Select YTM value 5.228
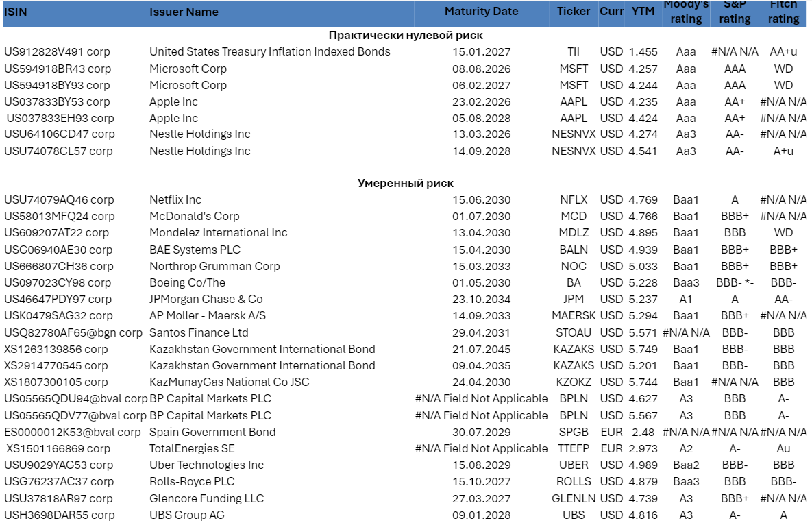 [643, 283]
